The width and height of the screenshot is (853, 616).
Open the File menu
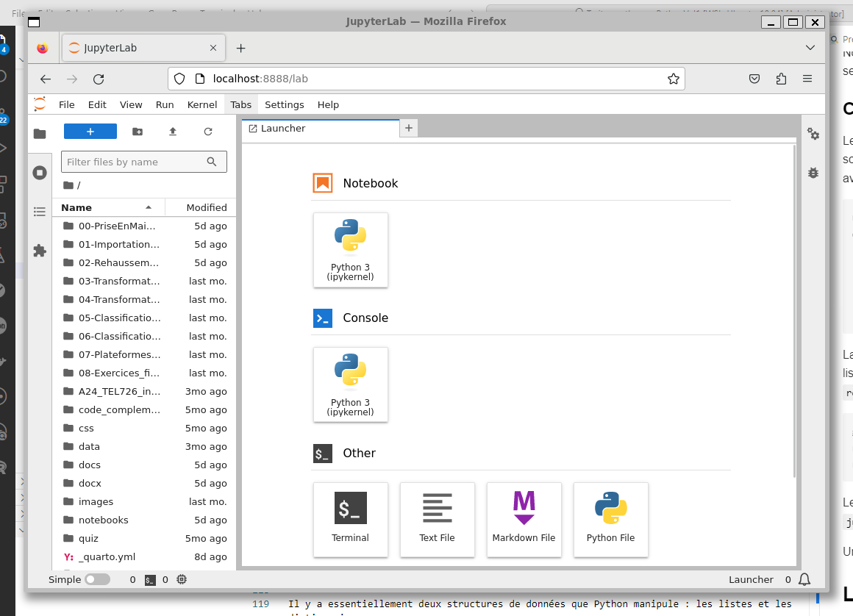pyautogui.click(x=67, y=104)
